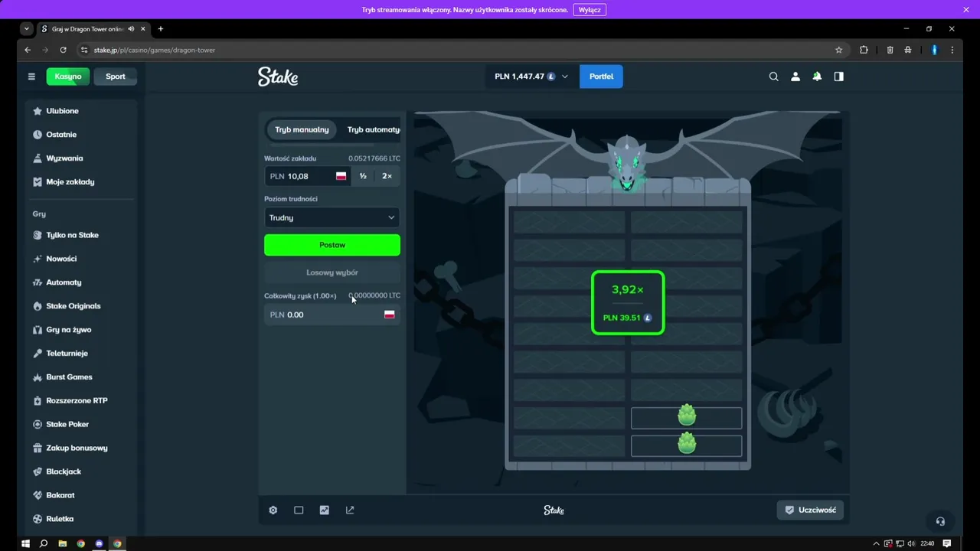Image resolution: width=980 pixels, height=551 pixels.
Task: Open Windows Start menu
Action: [x=25, y=543]
